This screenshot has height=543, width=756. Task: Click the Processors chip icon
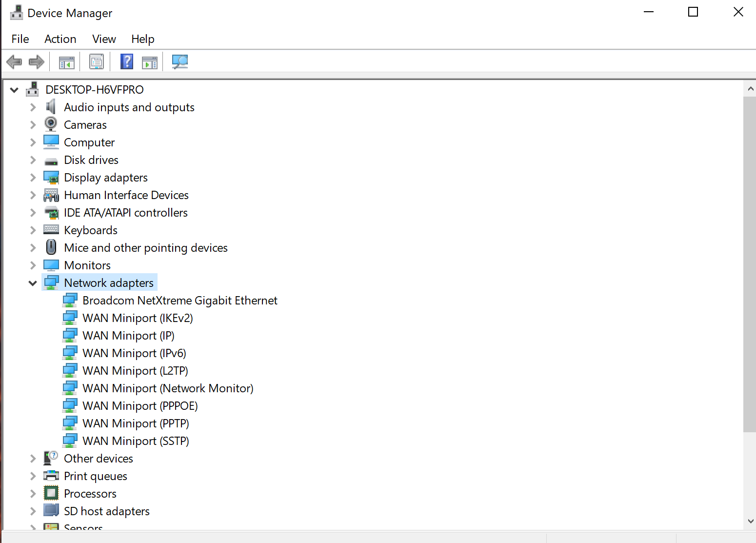pos(51,493)
